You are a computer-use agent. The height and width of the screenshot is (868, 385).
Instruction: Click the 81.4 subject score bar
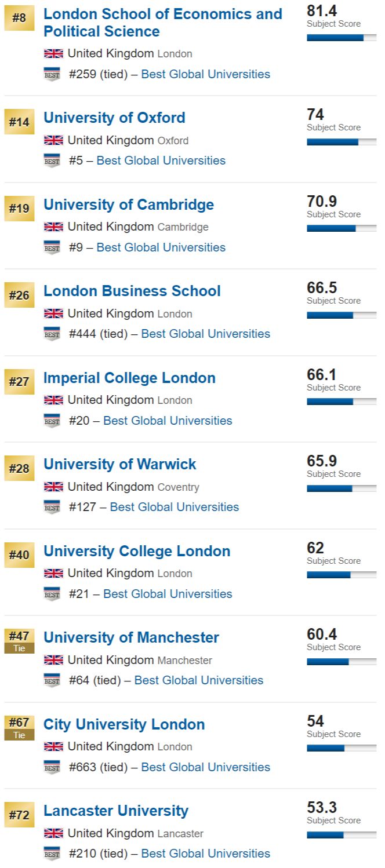pos(342,38)
